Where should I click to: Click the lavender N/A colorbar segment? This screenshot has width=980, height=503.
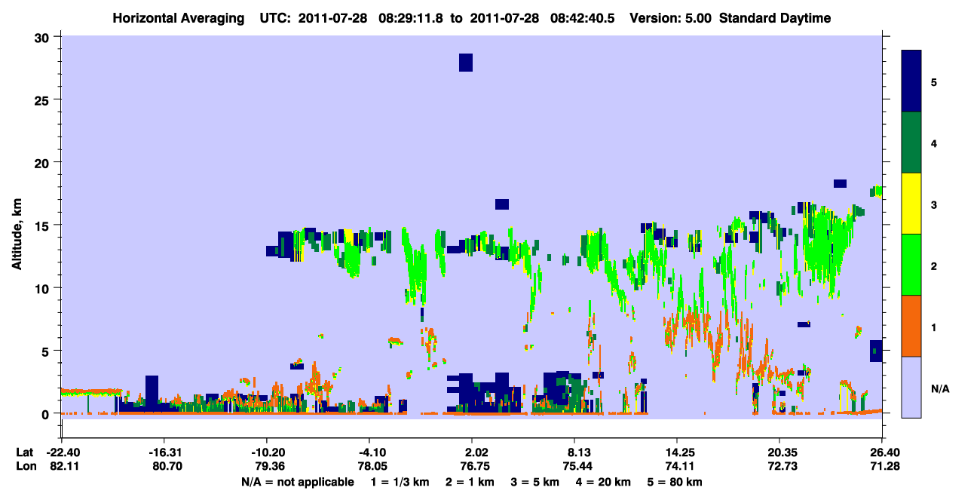tap(911, 387)
